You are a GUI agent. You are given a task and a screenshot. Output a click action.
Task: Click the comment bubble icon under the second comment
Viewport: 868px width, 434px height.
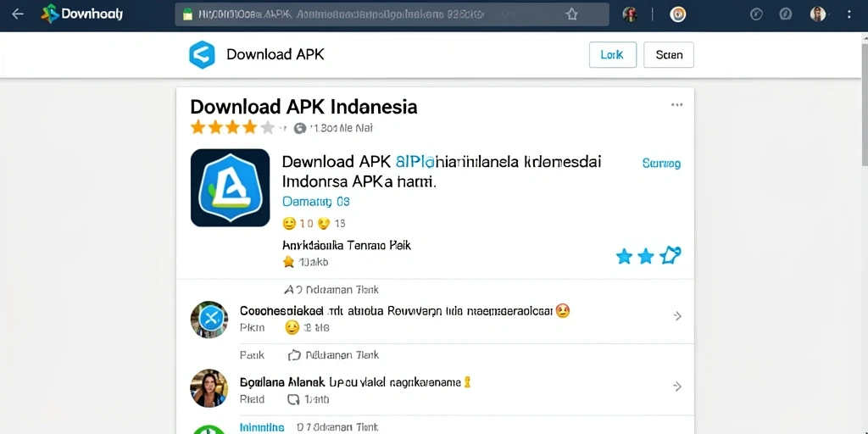pos(292,399)
